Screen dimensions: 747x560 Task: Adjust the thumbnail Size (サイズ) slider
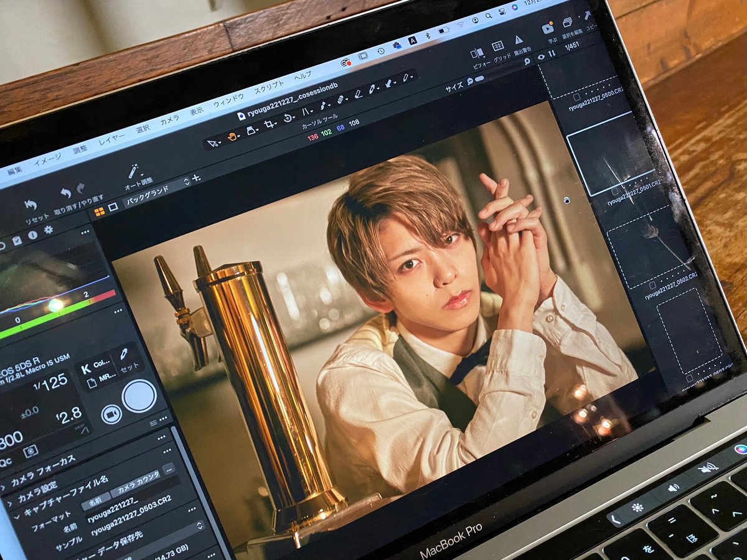(x=480, y=78)
